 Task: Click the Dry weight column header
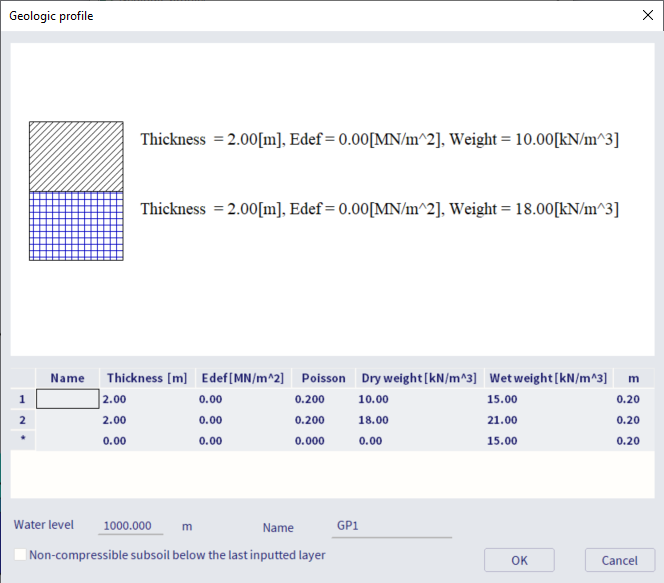point(419,378)
